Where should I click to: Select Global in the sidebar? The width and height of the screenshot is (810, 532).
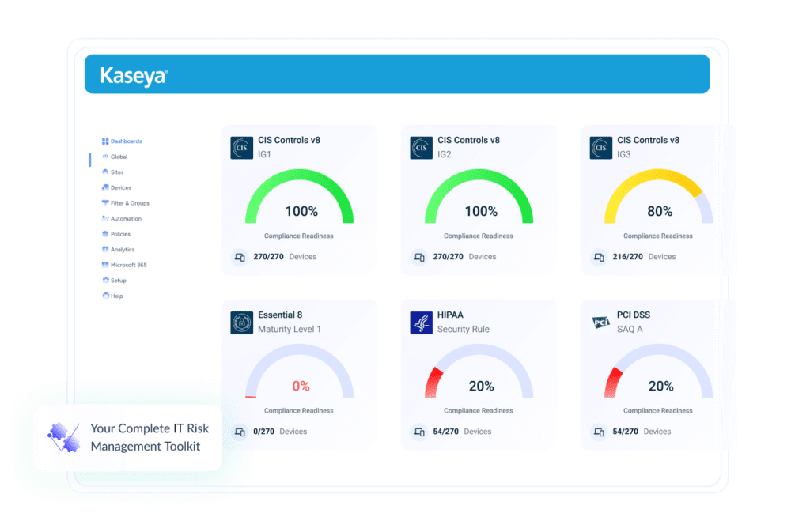119,157
